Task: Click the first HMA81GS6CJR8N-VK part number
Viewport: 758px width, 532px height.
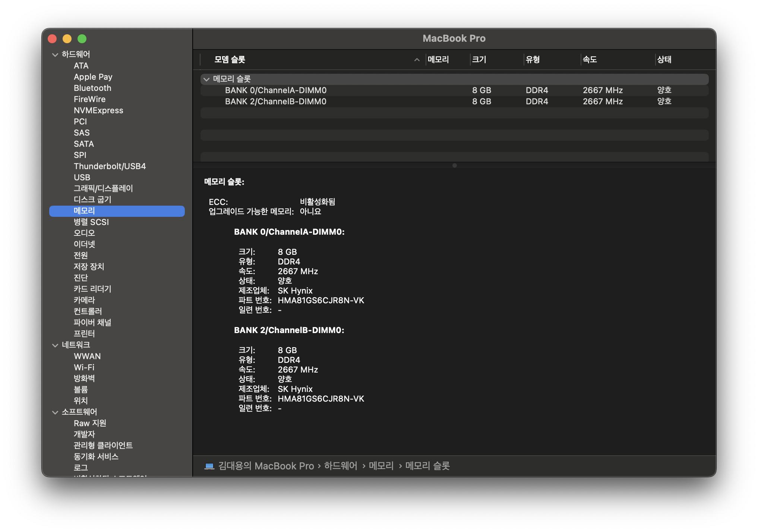Action: point(321,301)
